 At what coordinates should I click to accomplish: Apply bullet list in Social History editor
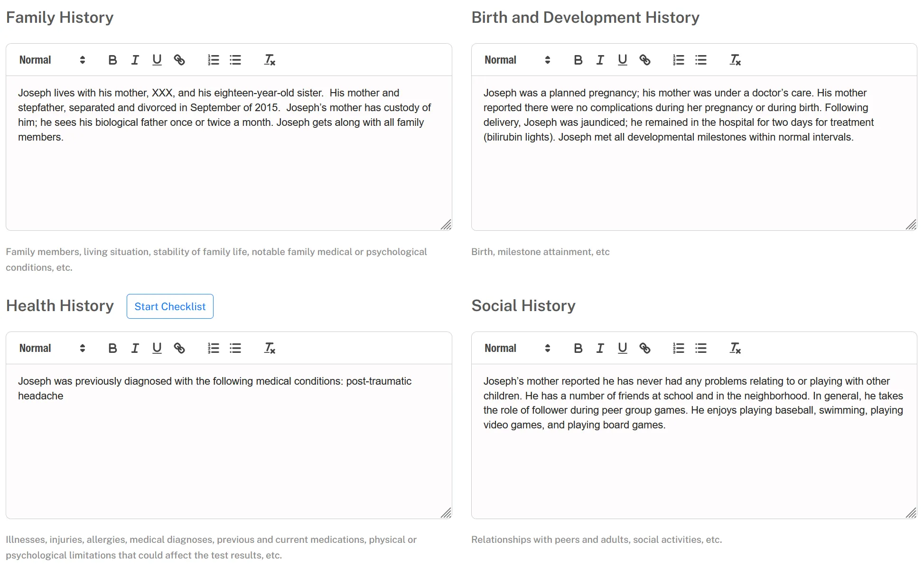[x=701, y=348]
